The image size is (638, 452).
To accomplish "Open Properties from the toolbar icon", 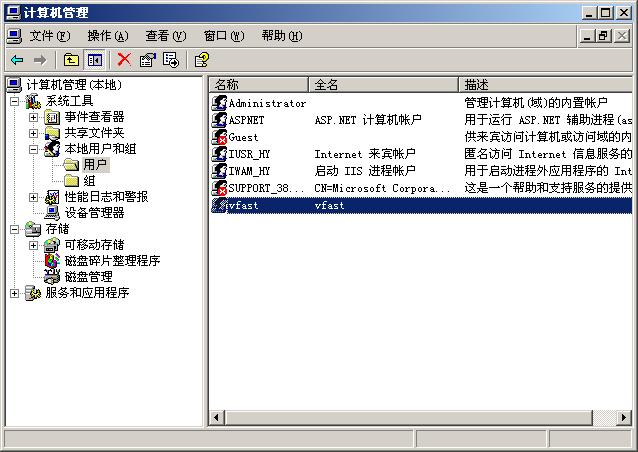I will [148, 60].
